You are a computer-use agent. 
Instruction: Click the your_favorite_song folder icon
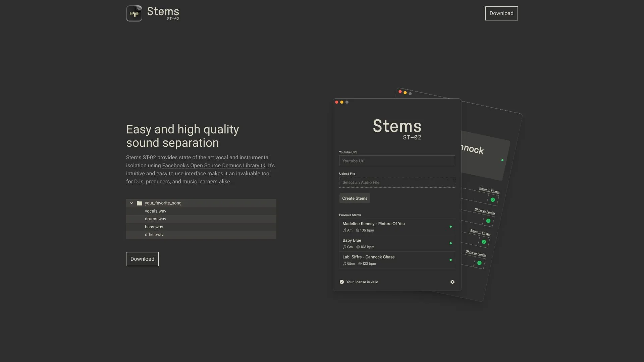(x=140, y=203)
